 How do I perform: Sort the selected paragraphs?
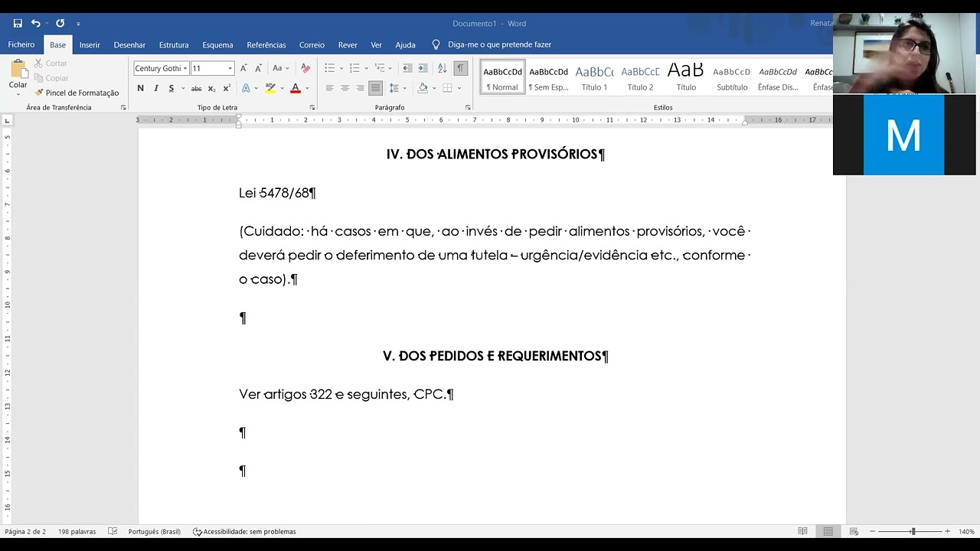pyautogui.click(x=442, y=68)
